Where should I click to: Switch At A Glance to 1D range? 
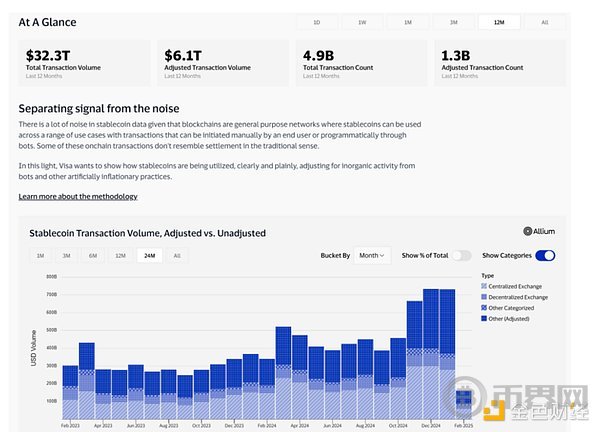[x=317, y=22]
